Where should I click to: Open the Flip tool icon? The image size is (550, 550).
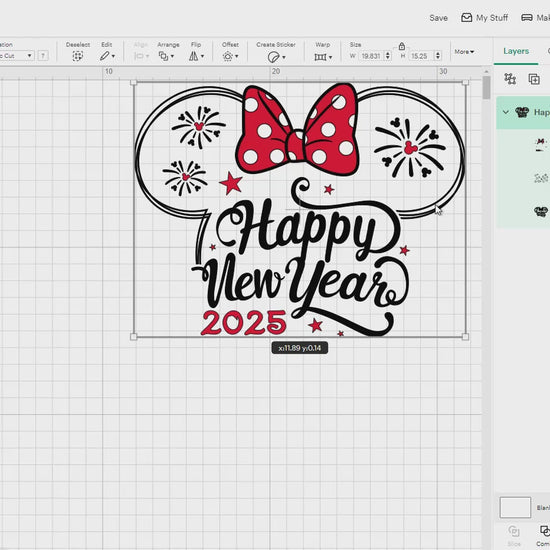pyautogui.click(x=193, y=56)
